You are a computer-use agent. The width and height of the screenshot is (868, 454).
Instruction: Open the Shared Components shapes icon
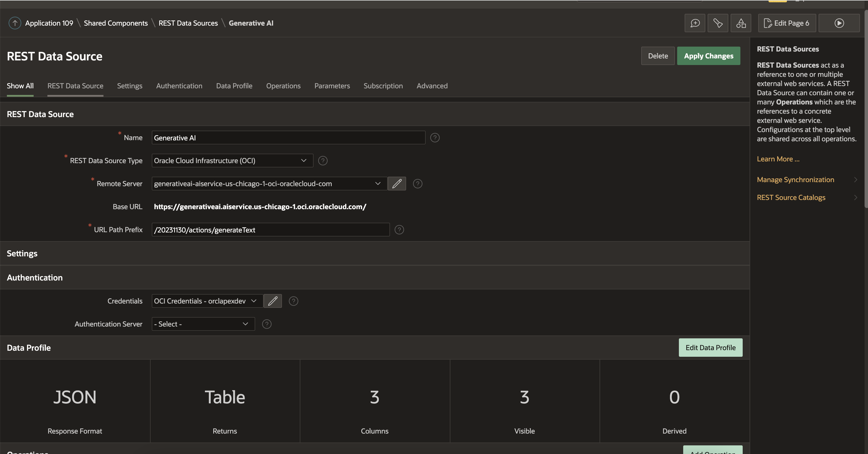coord(741,23)
